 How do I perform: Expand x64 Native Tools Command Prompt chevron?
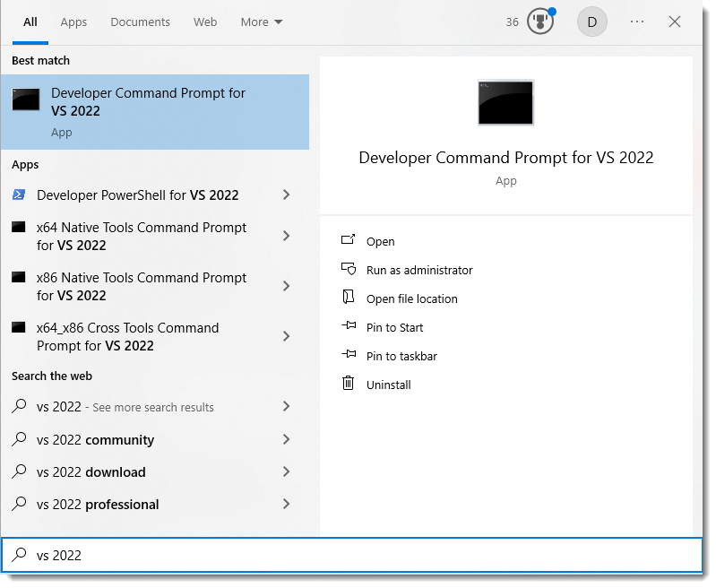click(286, 236)
